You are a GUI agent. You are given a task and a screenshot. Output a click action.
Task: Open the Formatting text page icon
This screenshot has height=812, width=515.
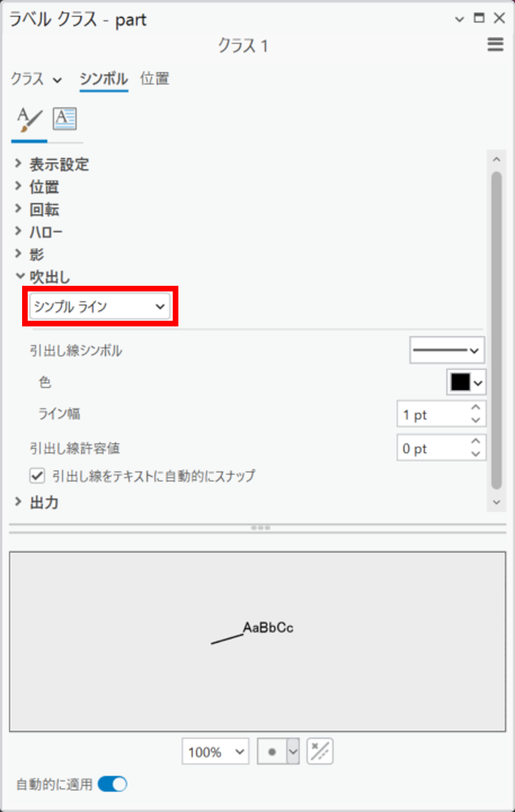[65, 119]
